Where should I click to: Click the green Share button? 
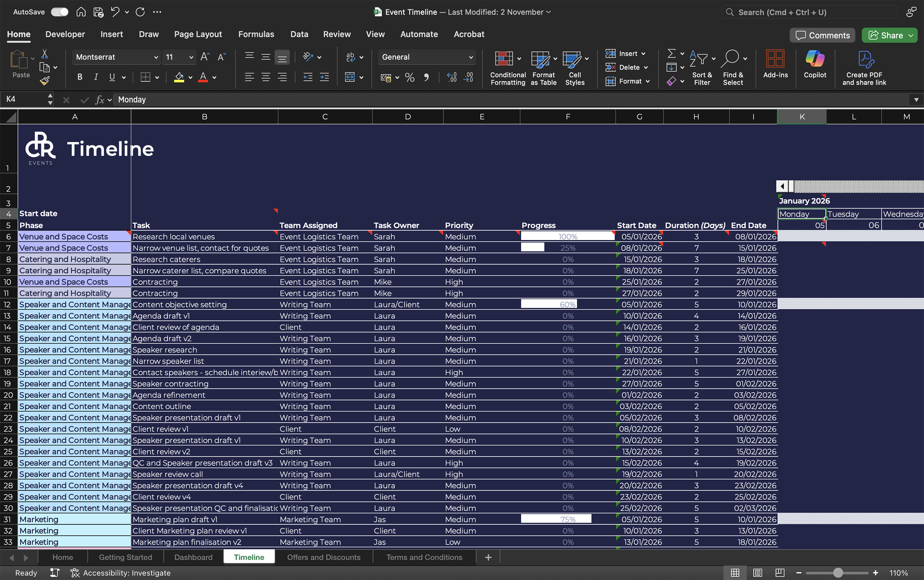[886, 35]
